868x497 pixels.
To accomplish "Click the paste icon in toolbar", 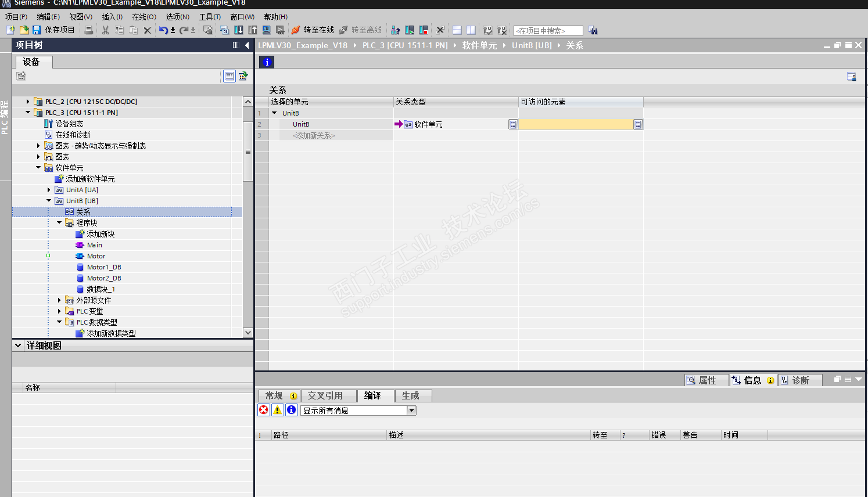I will point(134,30).
